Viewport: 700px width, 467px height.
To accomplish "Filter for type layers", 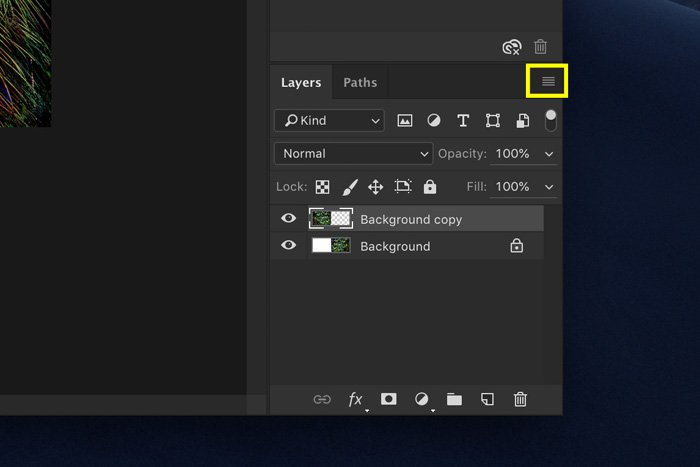I will (463, 121).
